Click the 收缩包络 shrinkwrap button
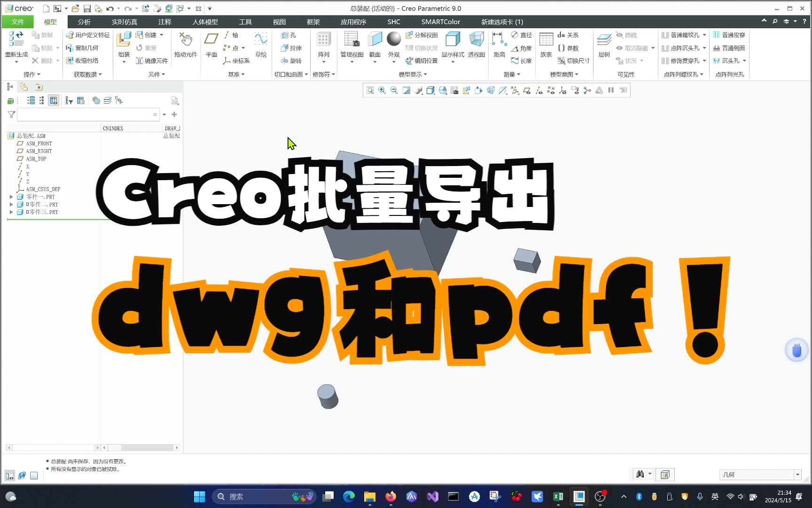Image resolution: width=812 pixels, height=508 pixels. point(82,61)
